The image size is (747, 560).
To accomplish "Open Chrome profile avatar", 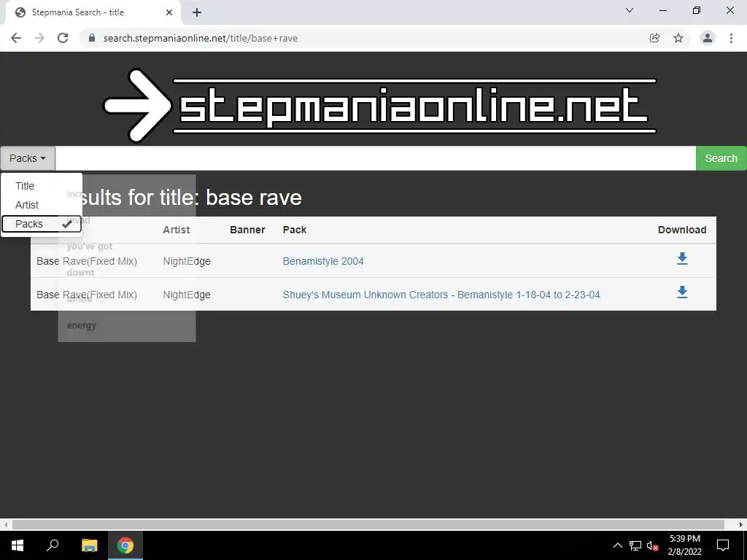I will click(x=708, y=38).
